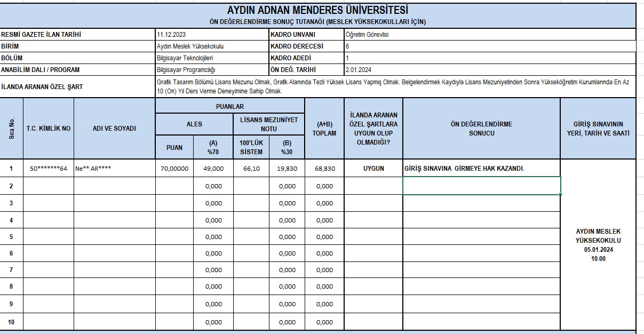Image resolution: width=644 pixels, height=334 pixels.
Task: Select the GİRİŞ SINAVINA GİRMEYE HAK KAZANDI cell
Action: coord(481,169)
